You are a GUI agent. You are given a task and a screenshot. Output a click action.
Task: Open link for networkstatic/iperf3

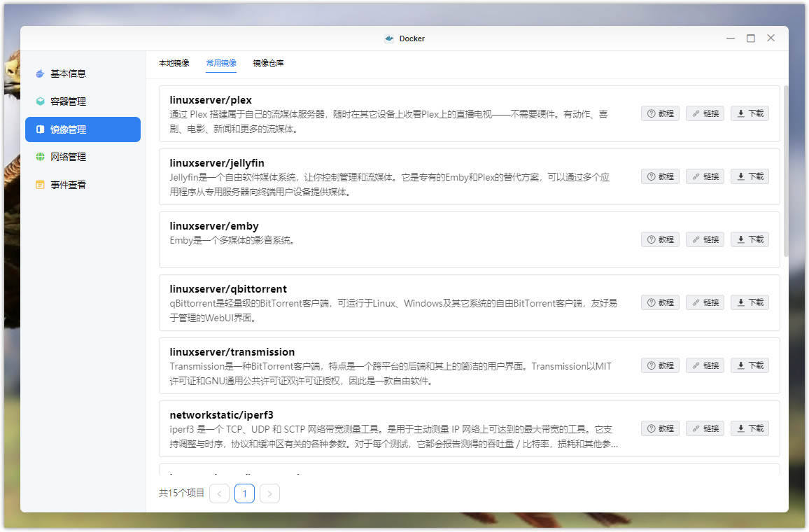coord(705,428)
